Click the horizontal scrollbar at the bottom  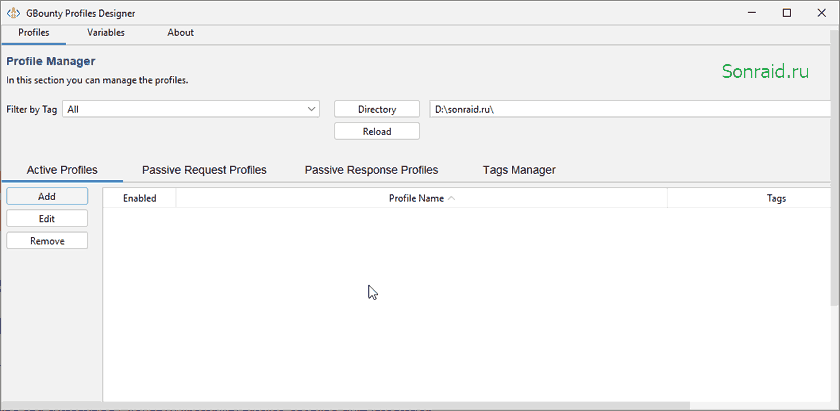(345, 406)
